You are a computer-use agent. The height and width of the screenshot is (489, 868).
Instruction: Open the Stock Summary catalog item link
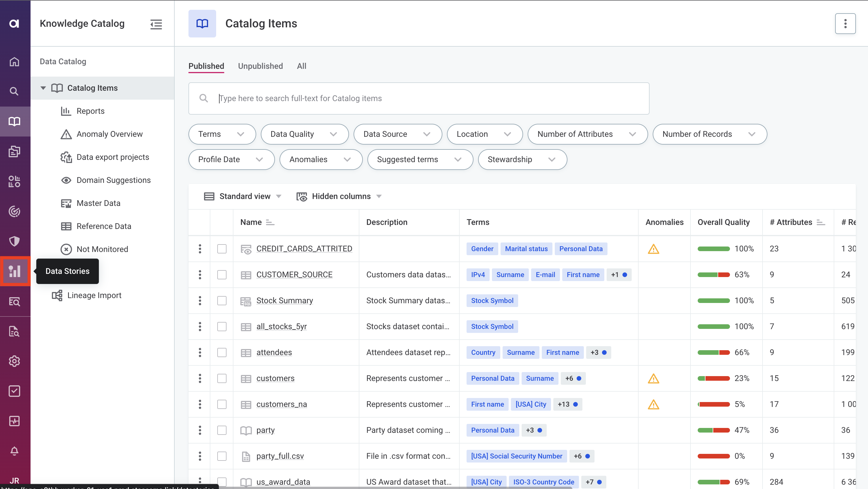coord(284,300)
